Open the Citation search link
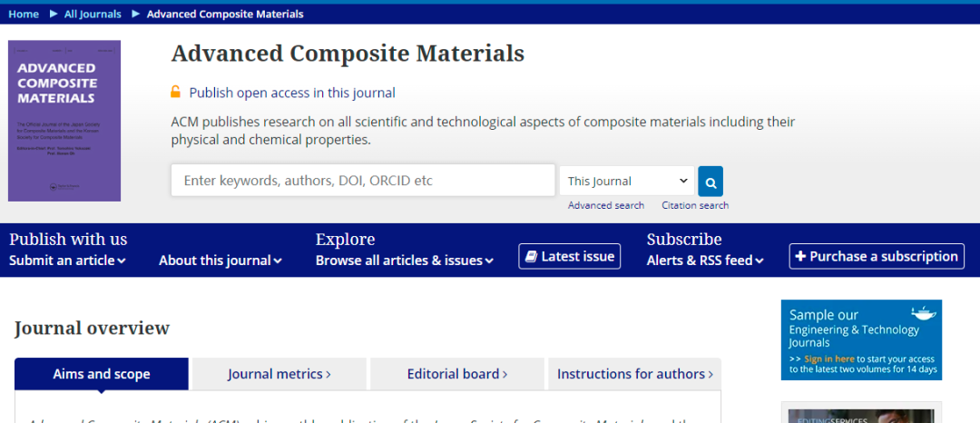Image resolution: width=980 pixels, height=423 pixels. (x=695, y=205)
